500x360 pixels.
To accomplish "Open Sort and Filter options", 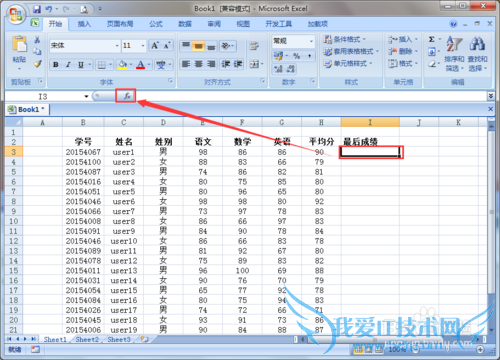I will [454, 53].
